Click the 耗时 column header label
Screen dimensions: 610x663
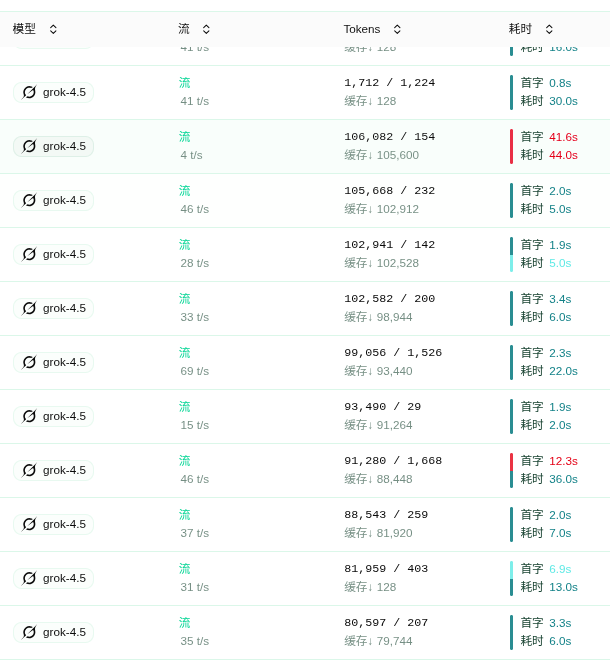[x=520, y=29]
